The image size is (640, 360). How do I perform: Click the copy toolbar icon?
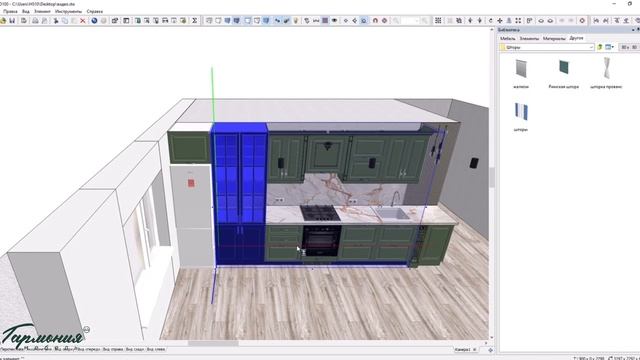(64, 20)
